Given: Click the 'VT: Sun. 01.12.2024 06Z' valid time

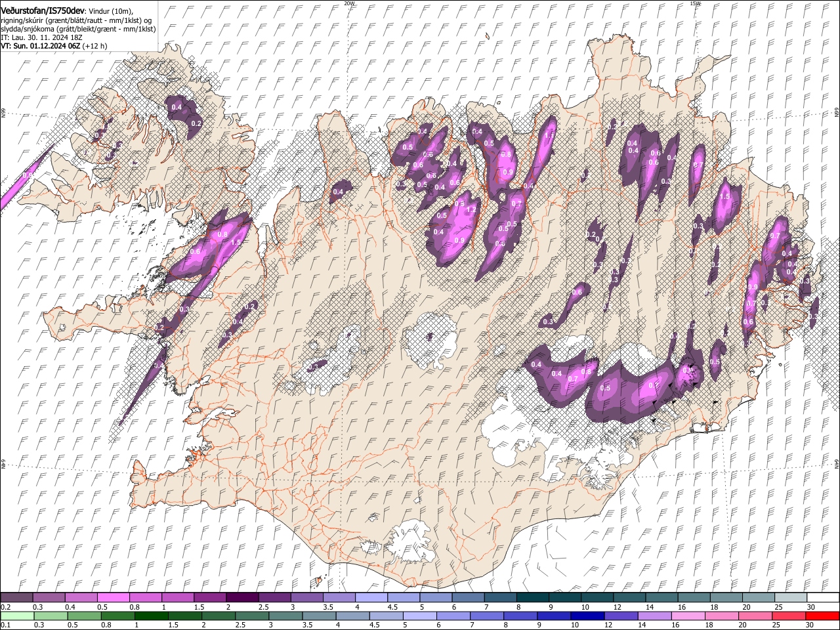Looking at the screenshot, I should 40,46.
